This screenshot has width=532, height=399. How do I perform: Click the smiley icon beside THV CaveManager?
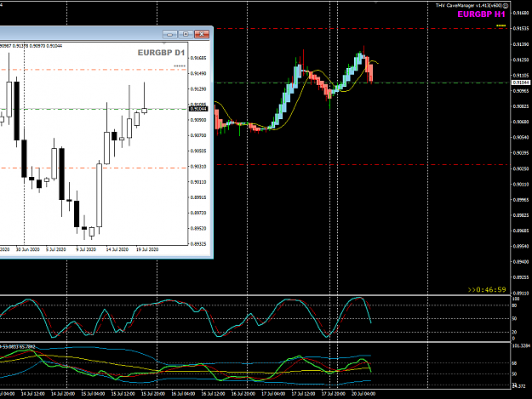[x=506, y=5]
